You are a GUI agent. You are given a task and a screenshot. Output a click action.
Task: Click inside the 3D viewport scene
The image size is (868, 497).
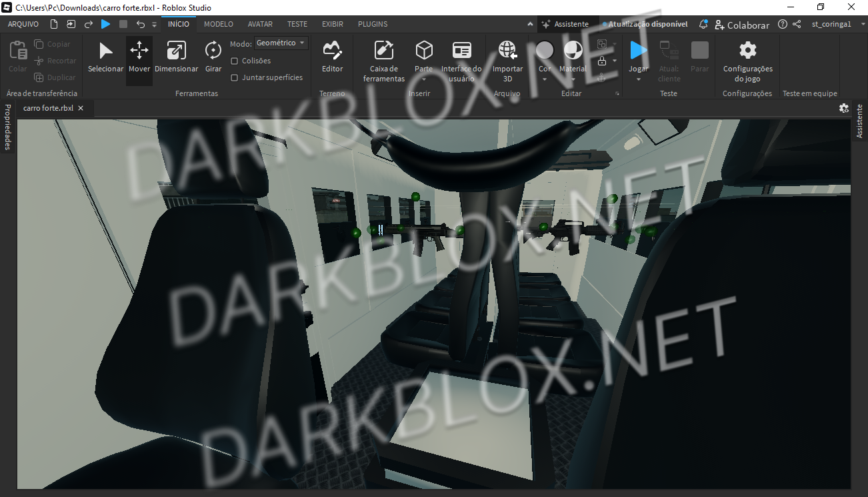click(434, 304)
